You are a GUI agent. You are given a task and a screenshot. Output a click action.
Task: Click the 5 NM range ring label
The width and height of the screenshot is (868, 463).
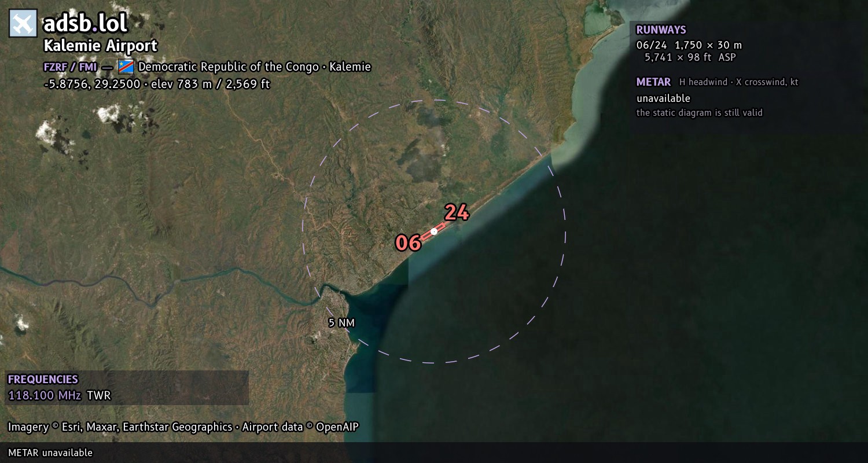[341, 323]
